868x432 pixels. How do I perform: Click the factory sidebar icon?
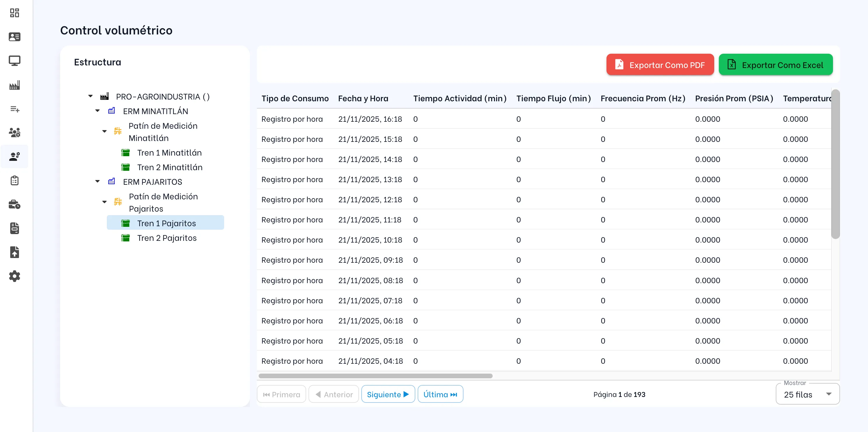(x=15, y=85)
